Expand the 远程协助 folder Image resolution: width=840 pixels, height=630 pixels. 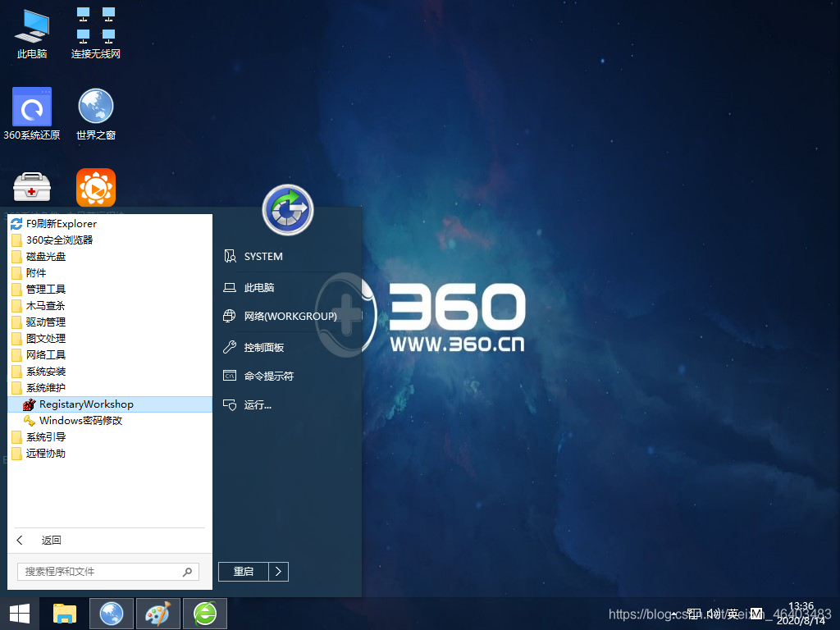tap(110, 453)
